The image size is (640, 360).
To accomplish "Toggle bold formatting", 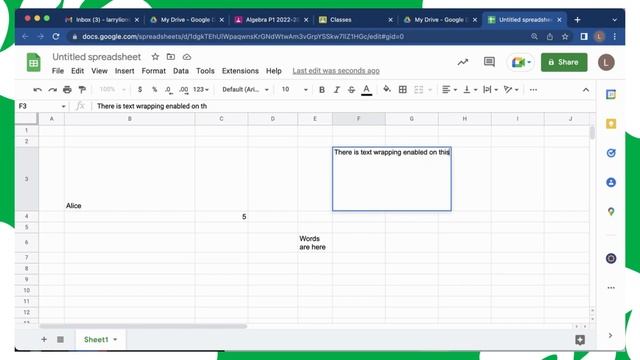I will (x=322, y=89).
